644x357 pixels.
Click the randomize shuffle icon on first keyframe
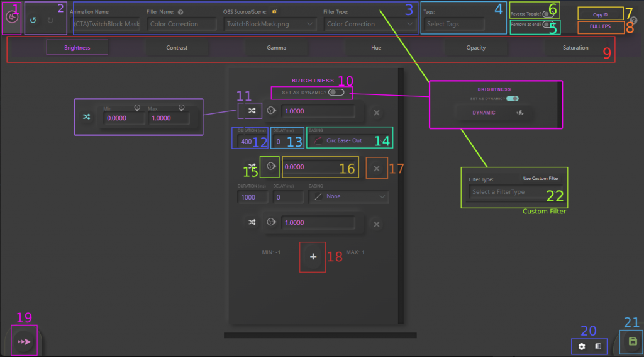[252, 111]
